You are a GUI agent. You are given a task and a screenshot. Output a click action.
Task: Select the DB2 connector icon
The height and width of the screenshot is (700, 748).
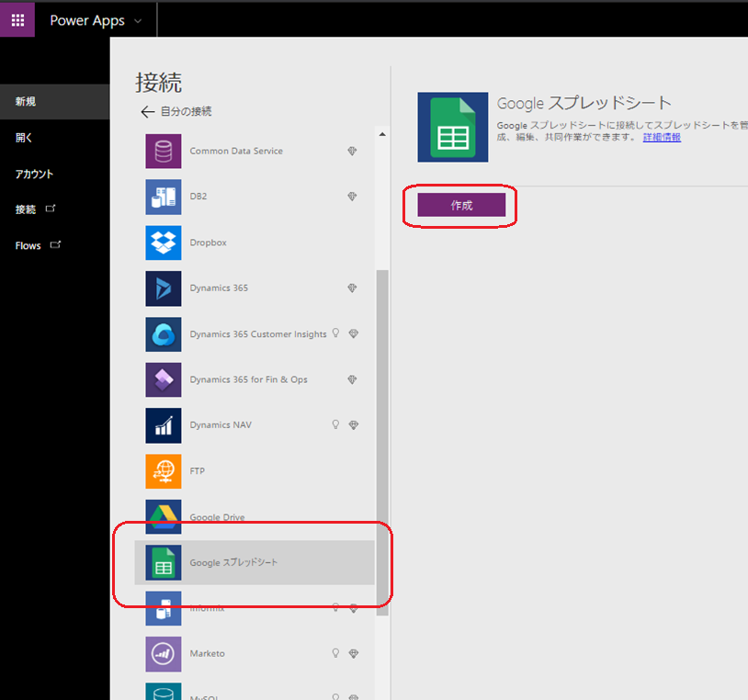pos(164,197)
